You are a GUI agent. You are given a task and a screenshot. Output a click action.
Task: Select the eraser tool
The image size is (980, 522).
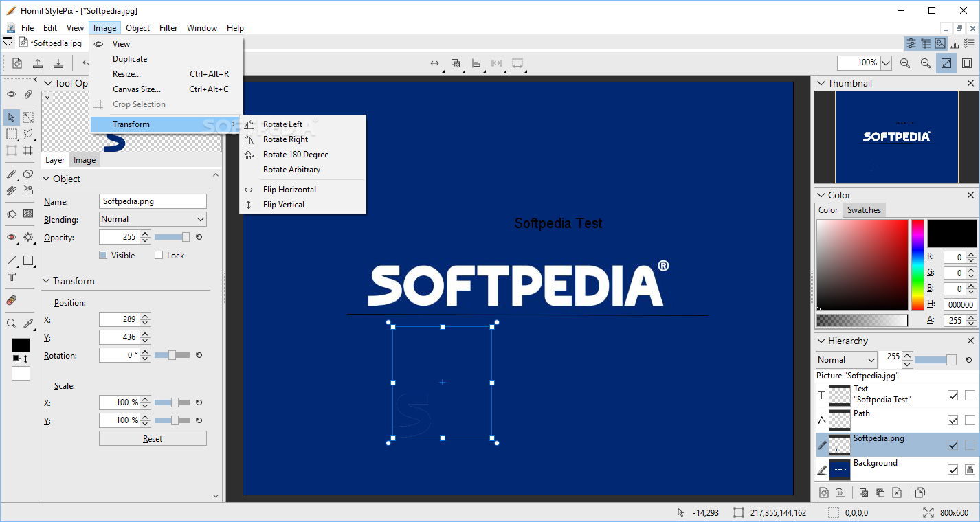[x=28, y=174]
